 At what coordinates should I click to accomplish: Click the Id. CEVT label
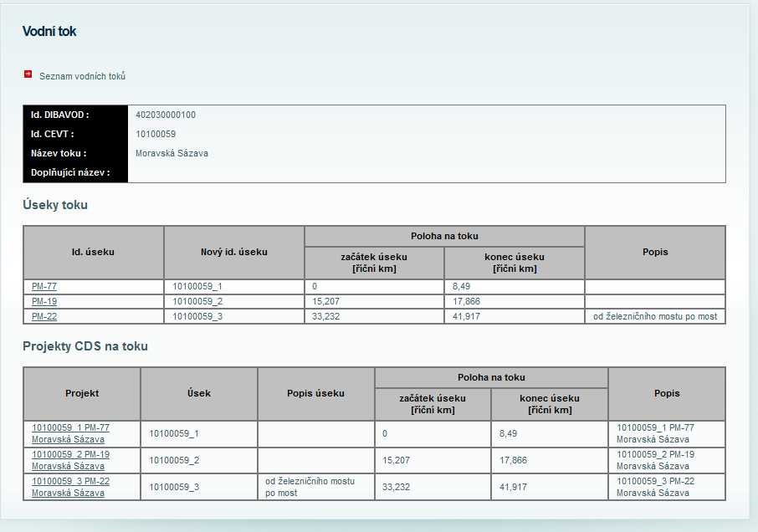[x=52, y=135]
